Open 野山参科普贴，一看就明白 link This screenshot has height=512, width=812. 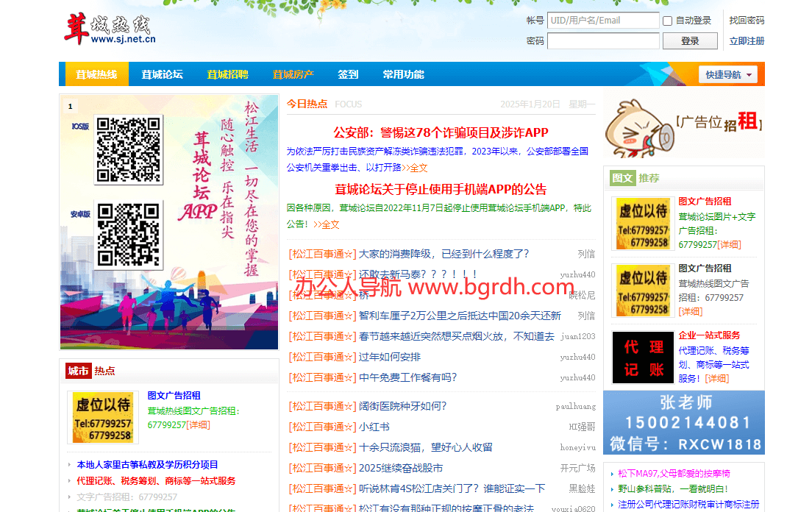point(673,488)
